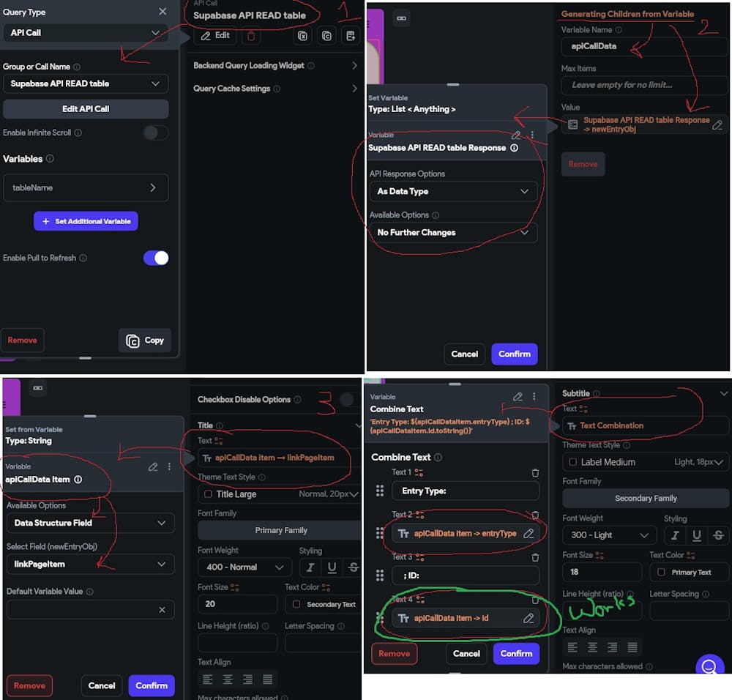Open the tableName variable row
This screenshot has height=700, width=732.
click(86, 187)
